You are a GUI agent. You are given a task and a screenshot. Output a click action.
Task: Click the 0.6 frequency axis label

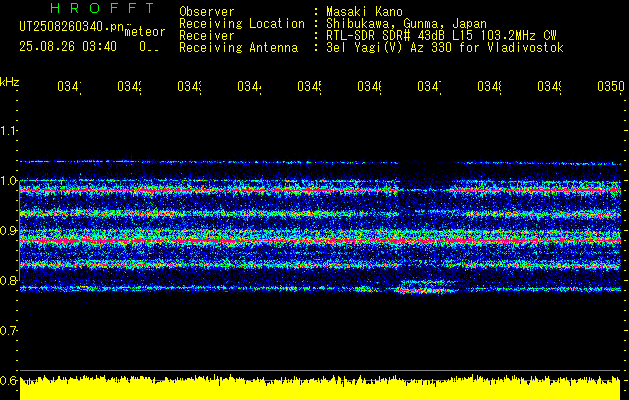tap(8, 380)
